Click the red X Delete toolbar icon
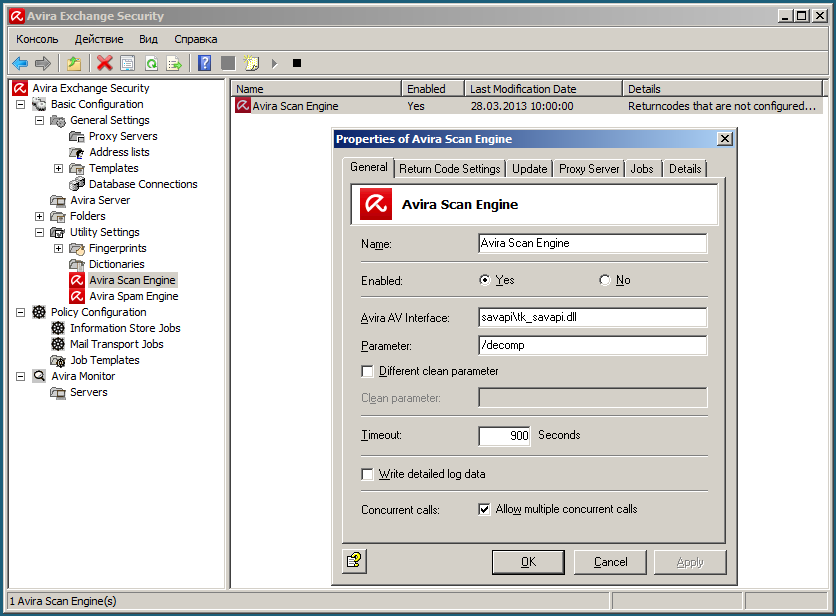The width and height of the screenshot is (836, 616). coord(104,63)
